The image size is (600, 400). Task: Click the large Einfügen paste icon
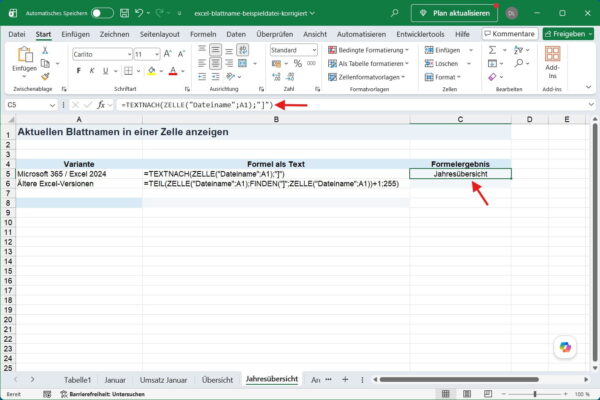24,54
